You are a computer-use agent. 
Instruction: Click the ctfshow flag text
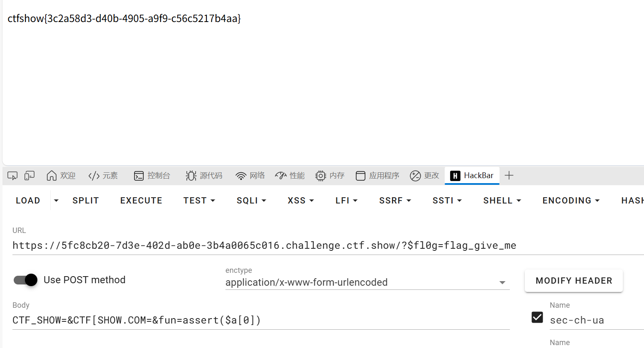124,18
